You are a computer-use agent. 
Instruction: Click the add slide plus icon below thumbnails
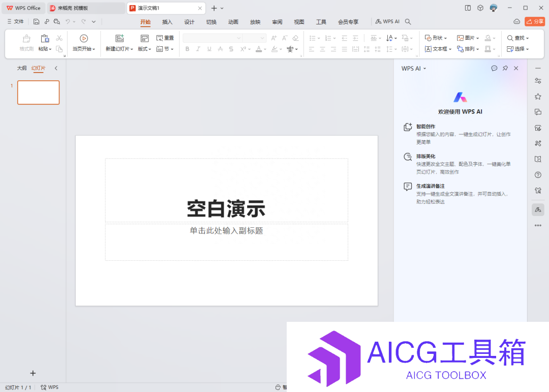33,373
